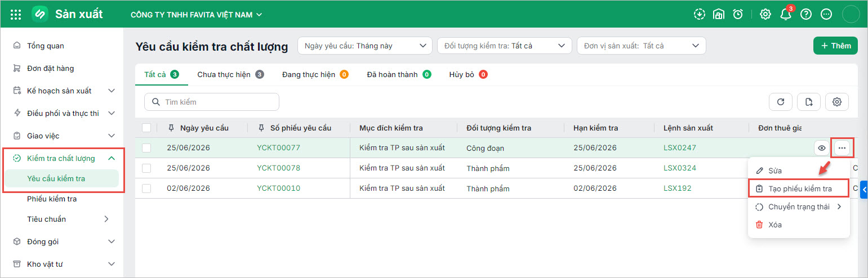Click the green Thêm button
The width and height of the screenshot is (868, 278).
[835, 46]
